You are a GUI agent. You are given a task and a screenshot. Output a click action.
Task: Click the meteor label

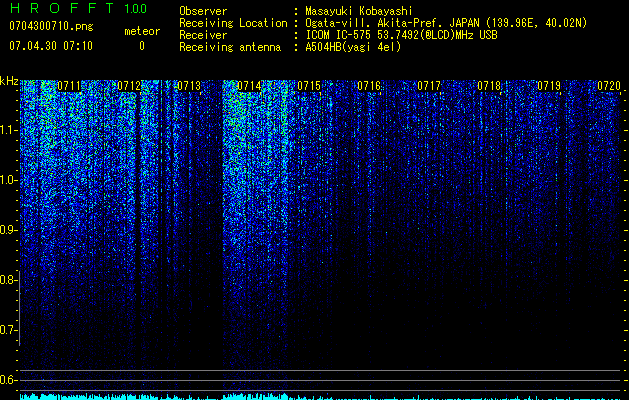(142, 31)
